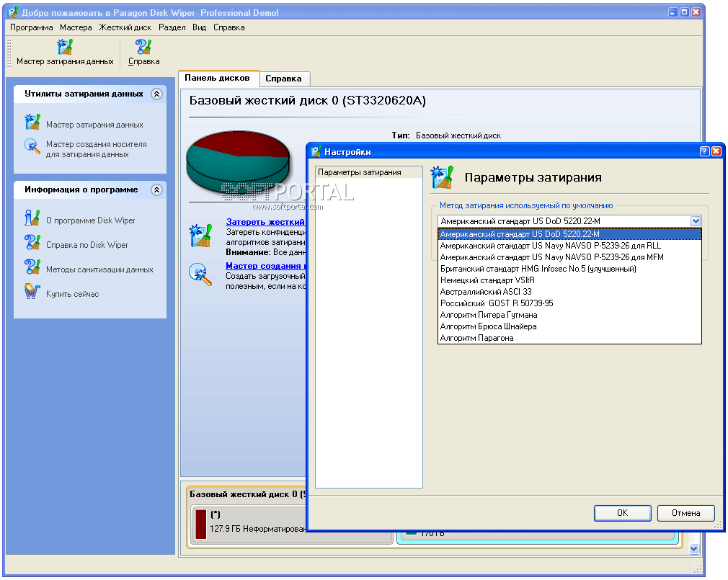Viewport: 728px width, 580px height.
Task: Choose US Navy NAVSO P-5239-26 для RLL
Action: [x=569, y=246]
